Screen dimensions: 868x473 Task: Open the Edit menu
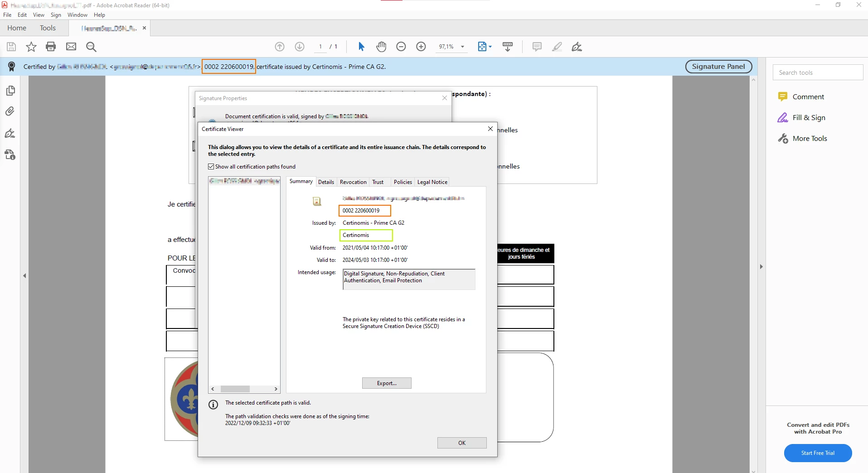tap(22, 15)
